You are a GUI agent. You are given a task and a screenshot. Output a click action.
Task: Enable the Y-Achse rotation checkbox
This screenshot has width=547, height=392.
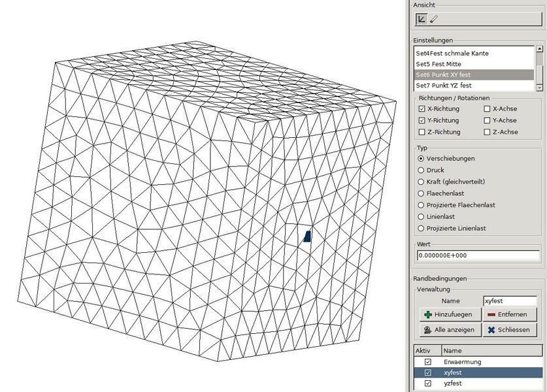click(487, 120)
